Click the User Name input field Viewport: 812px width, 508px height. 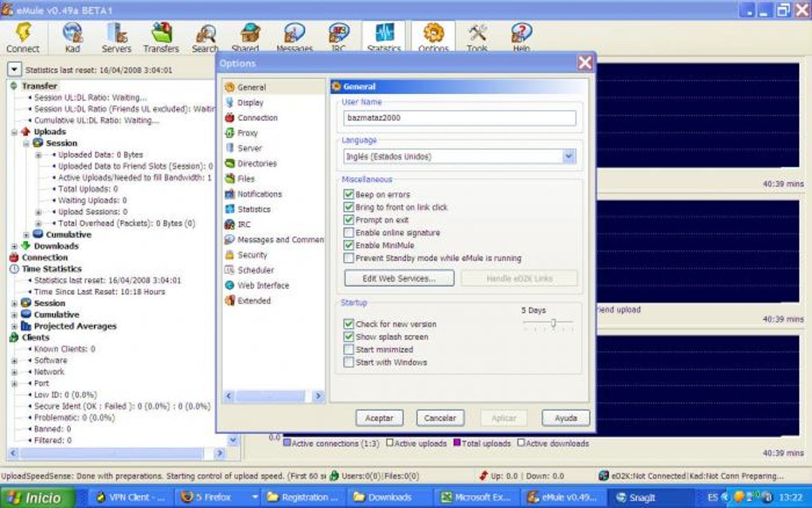click(459, 118)
